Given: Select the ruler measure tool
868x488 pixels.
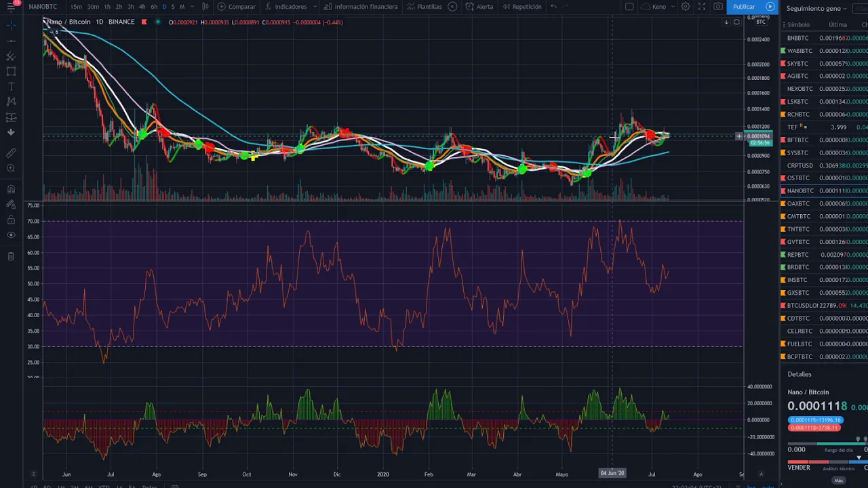Looking at the screenshot, I should 11,153.
